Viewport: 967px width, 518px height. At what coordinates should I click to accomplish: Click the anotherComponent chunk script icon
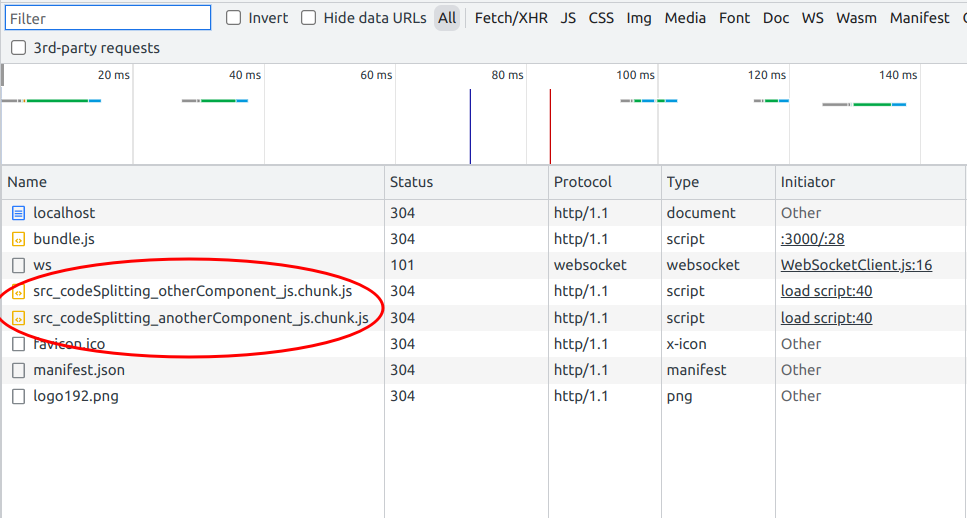[x=18, y=318]
